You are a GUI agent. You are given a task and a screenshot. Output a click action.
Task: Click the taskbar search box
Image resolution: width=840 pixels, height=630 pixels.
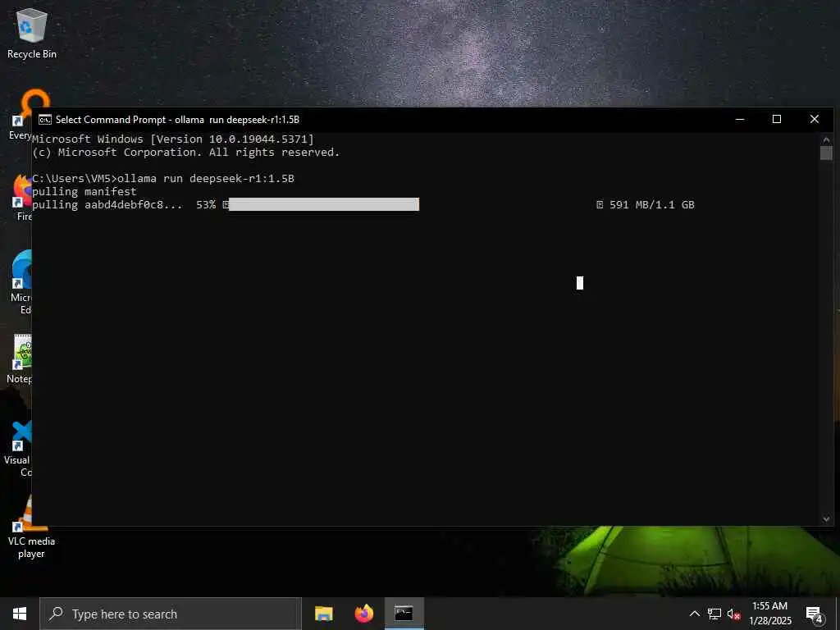pos(171,614)
